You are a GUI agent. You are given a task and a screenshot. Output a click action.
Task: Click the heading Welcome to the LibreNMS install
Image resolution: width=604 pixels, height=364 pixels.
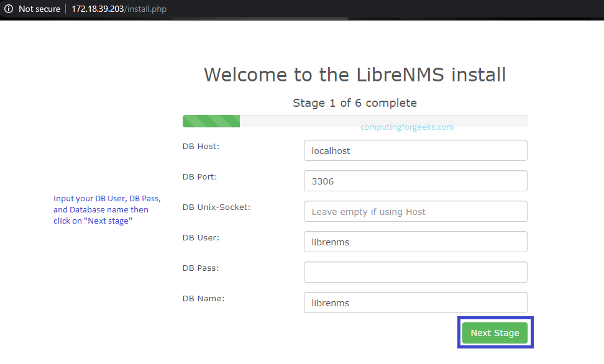click(x=355, y=75)
